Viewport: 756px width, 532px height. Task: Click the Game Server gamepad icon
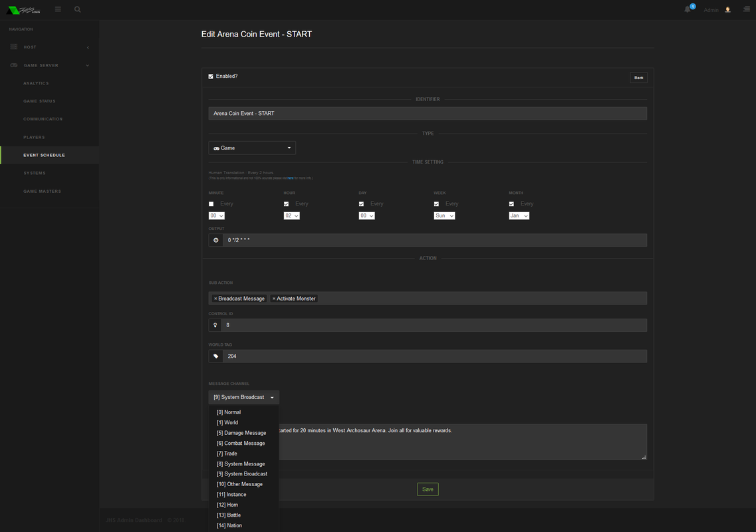point(13,65)
